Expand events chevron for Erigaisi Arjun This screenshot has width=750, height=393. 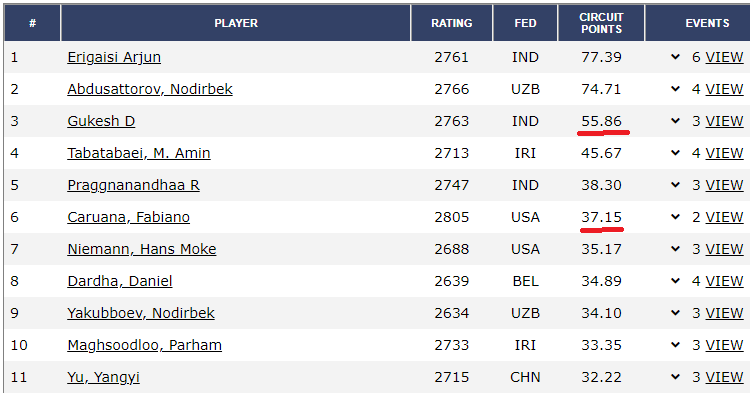click(675, 57)
